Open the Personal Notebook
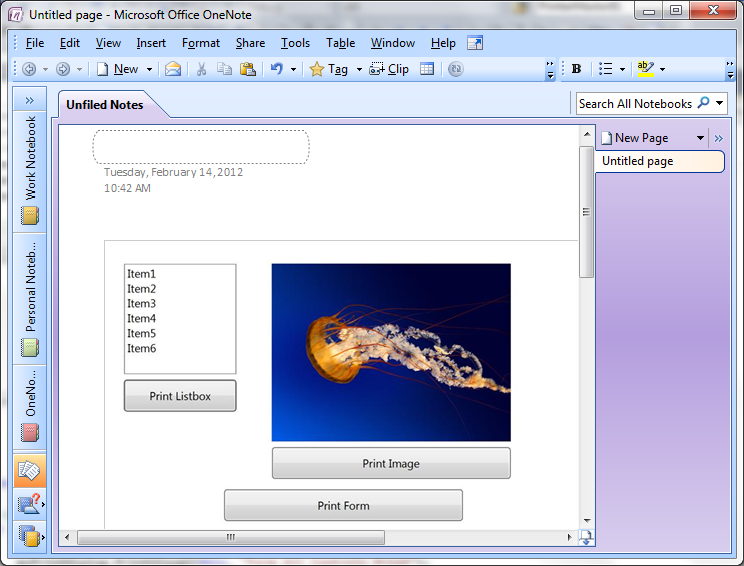Screen dimensions: 744x566 click(x=30, y=299)
